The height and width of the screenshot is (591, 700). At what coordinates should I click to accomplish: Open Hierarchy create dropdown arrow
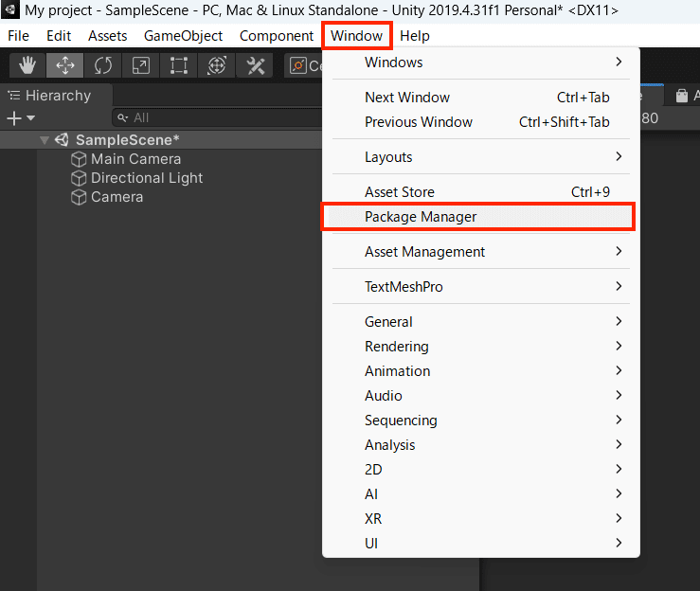click(31, 118)
